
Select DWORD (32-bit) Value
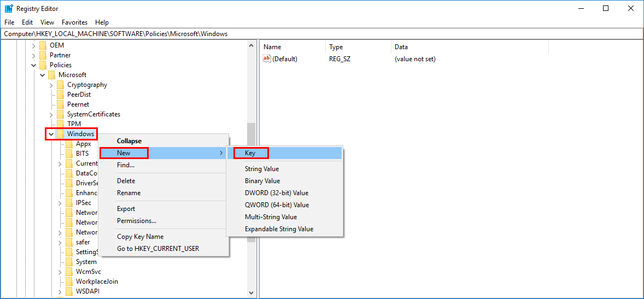coord(285,192)
